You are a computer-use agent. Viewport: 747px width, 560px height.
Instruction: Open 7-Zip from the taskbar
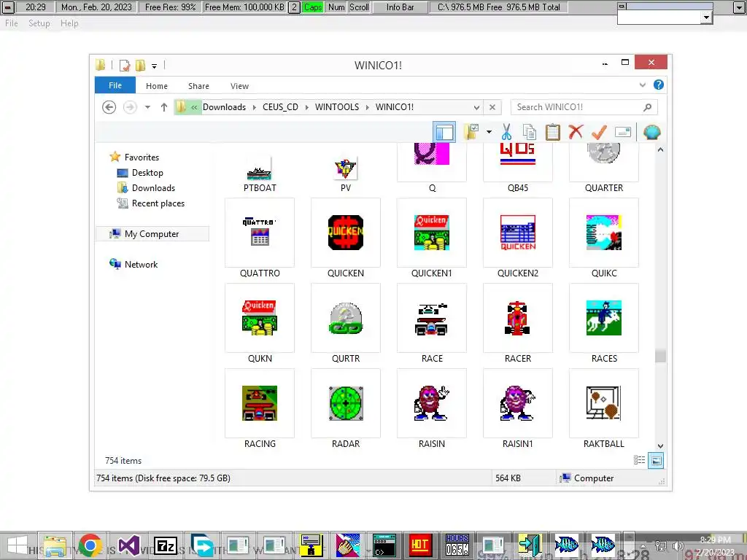click(x=166, y=545)
